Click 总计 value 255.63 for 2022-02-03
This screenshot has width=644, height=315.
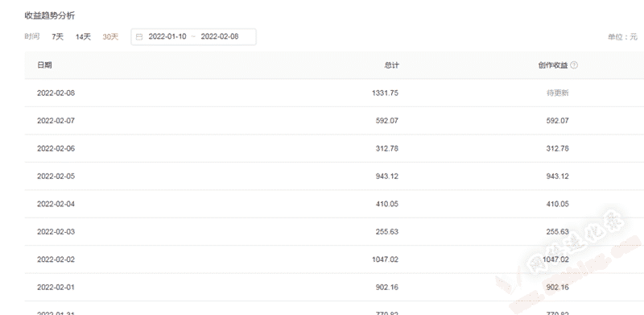[x=387, y=231]
